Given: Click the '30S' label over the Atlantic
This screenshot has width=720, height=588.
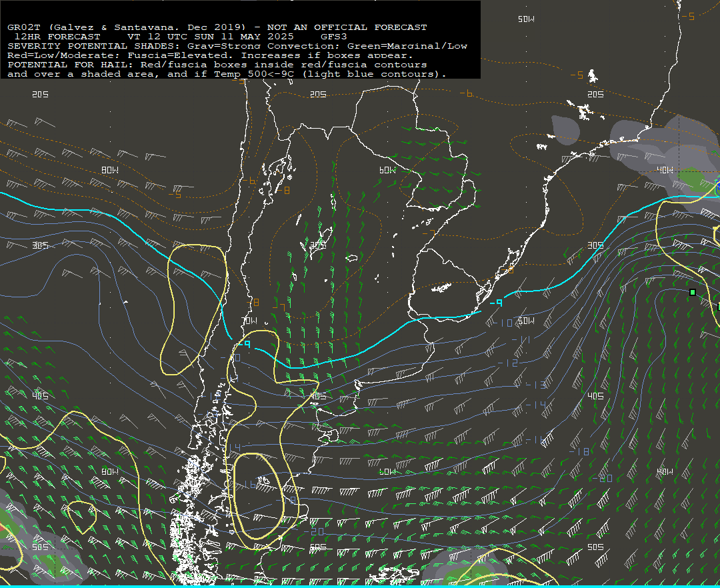Looking at the screenshot, I should point(595,245).
